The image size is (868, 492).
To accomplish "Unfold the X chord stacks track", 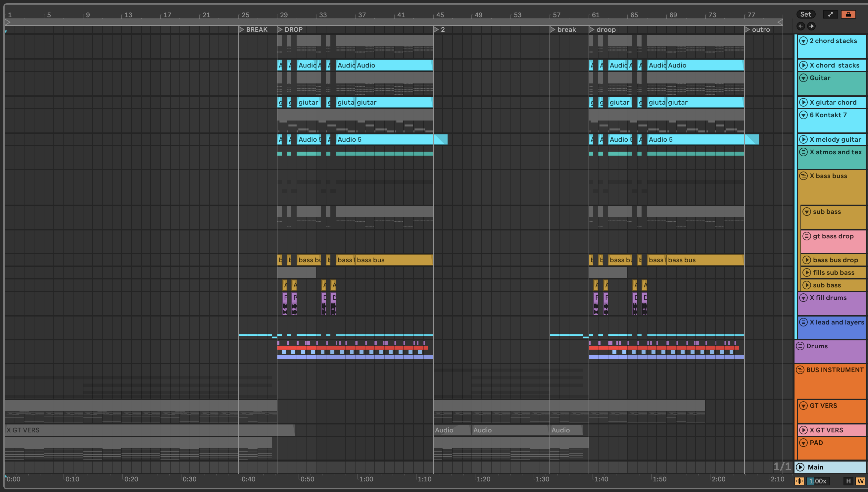I will pyautogui.click(x=803, y=65).
